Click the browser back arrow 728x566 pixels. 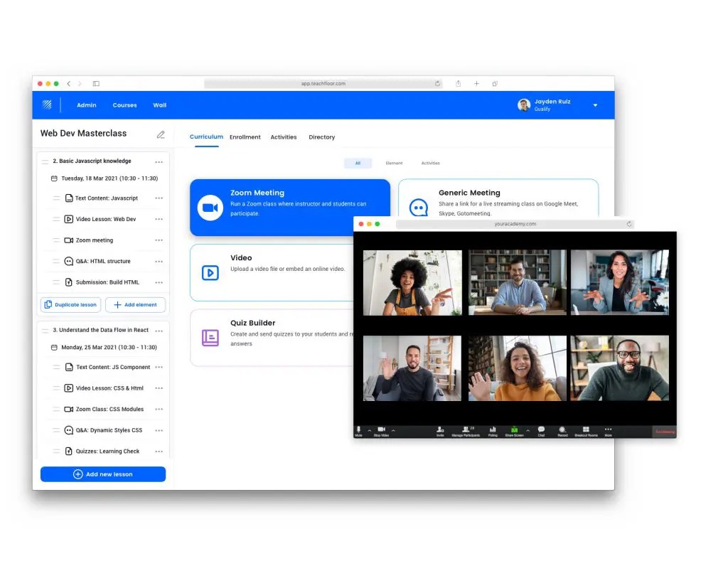point(69,84)
